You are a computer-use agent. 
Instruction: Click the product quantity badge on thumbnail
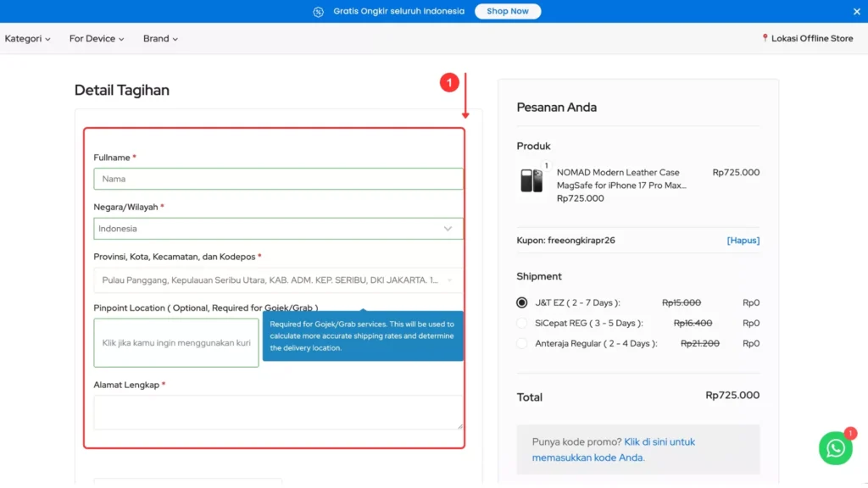coord(547,165)
